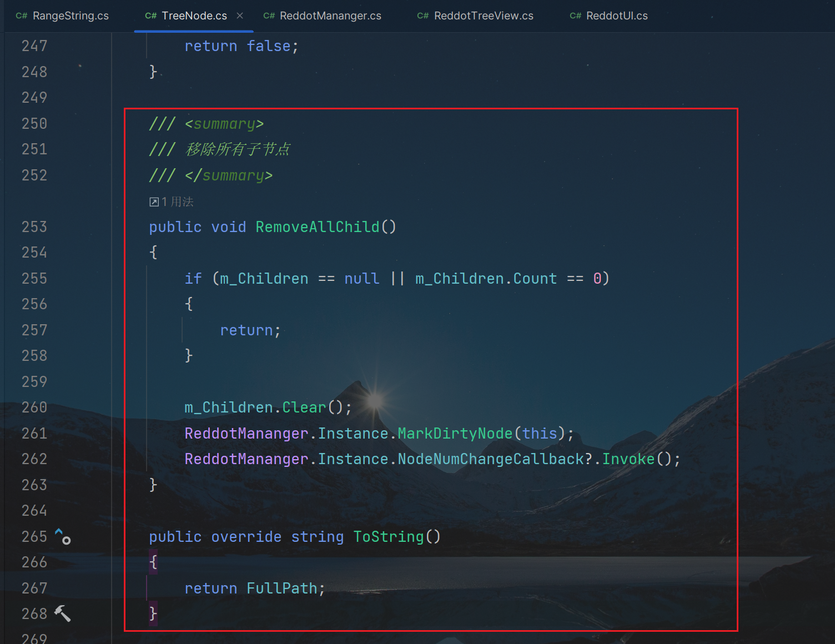Click line number 253 in the gutter
This screenshot has height=644, width=835.
[34, 227]
